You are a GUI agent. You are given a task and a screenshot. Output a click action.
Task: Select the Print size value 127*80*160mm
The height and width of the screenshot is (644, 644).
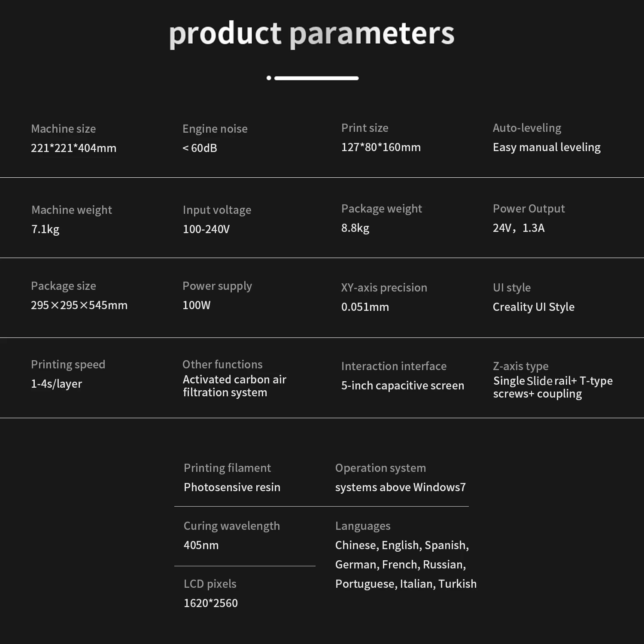click(381, 147)
